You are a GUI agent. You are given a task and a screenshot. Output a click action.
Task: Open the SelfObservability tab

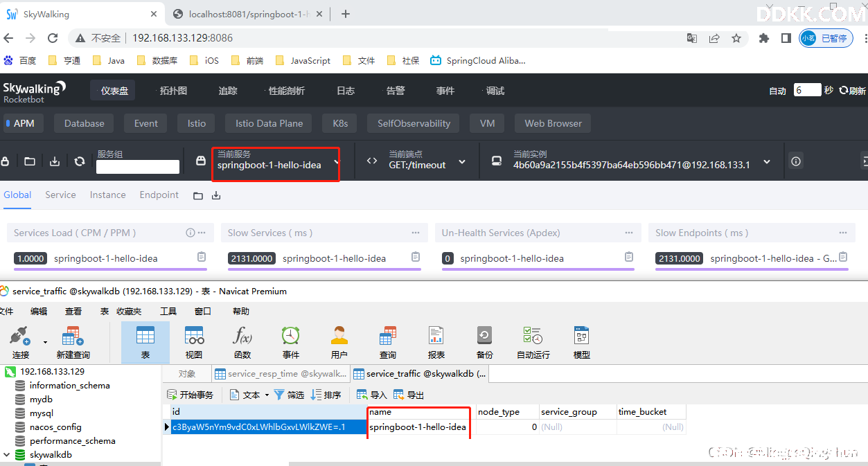tap(414, 123)
